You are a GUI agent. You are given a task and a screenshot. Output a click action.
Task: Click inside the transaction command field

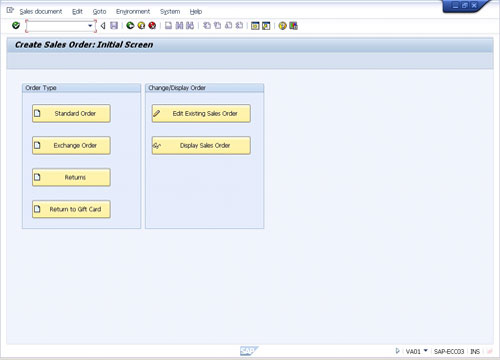(x=57, y=26)
